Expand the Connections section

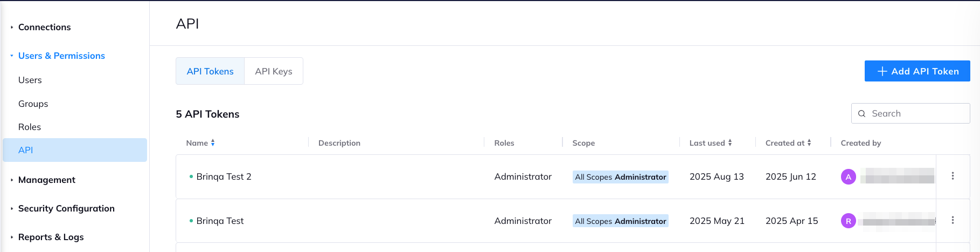point(44,27)
